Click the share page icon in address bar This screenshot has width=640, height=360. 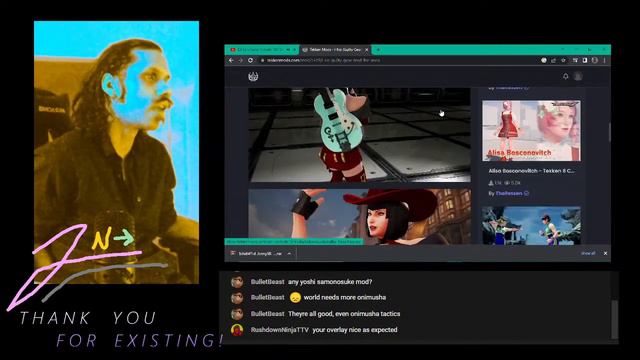point(553,60)
